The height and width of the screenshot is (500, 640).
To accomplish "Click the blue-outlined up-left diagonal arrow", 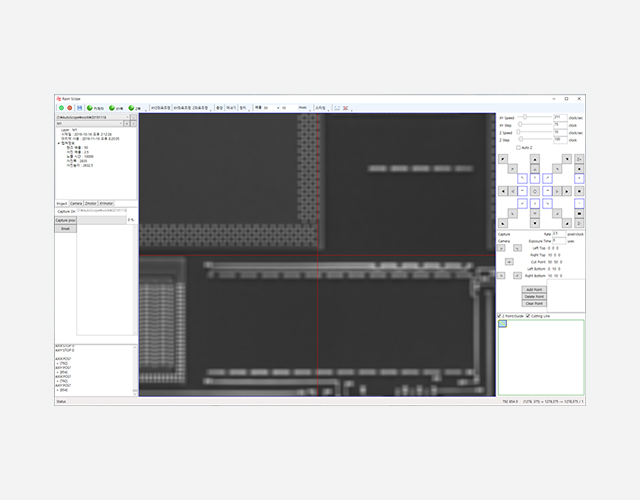I will (x=522, y=178).
